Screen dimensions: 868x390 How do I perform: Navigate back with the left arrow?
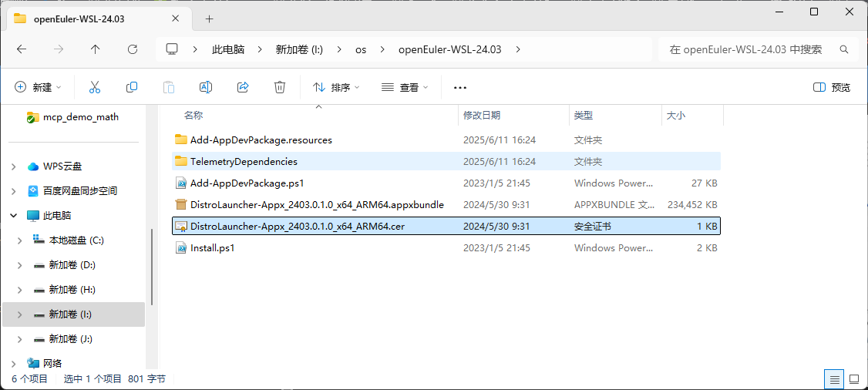pos(22,49)
